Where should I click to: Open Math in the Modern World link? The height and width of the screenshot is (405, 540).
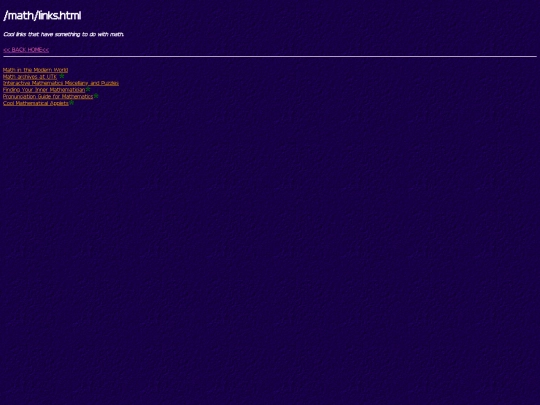pyautogui.click(x=35, y=70)
